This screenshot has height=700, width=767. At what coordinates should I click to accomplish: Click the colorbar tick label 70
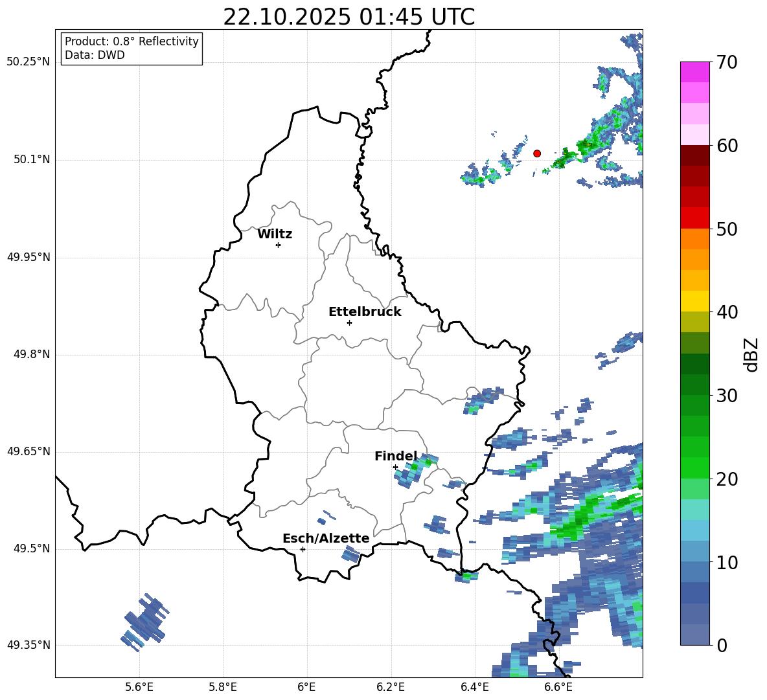point(727,63)
